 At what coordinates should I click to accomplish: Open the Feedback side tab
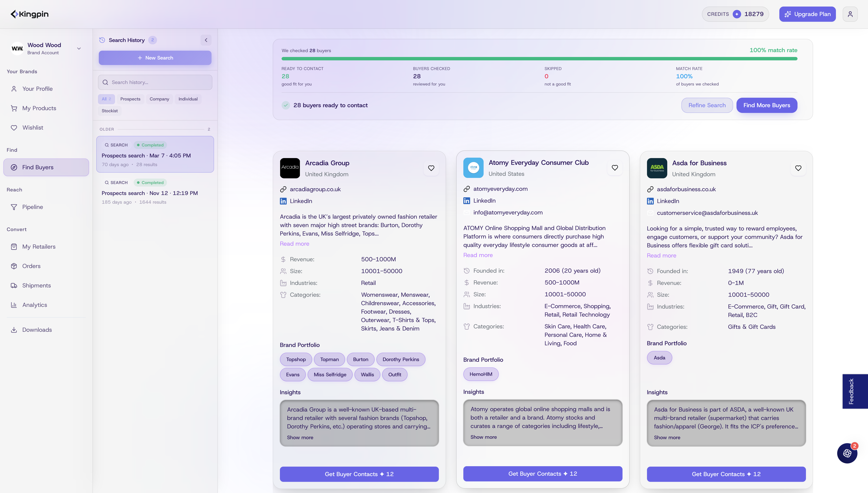point(855,391)
